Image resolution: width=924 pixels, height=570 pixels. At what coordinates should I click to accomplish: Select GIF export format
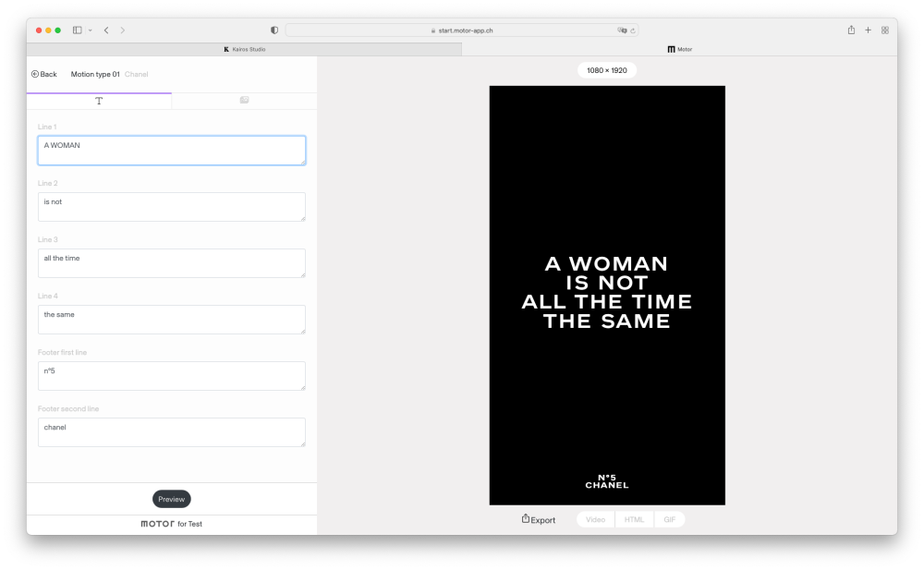coord(669,519)
